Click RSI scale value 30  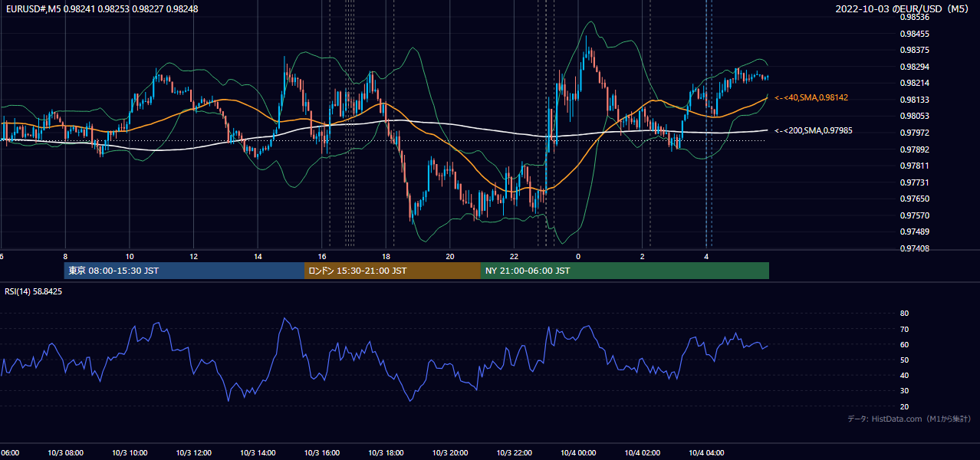[x=904, y=391]
